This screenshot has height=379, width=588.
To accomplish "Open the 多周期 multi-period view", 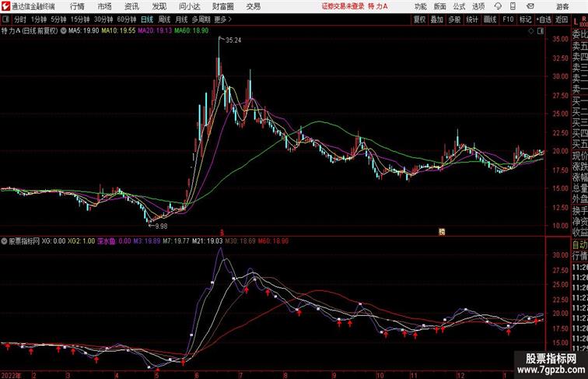I will click(201, 19).
